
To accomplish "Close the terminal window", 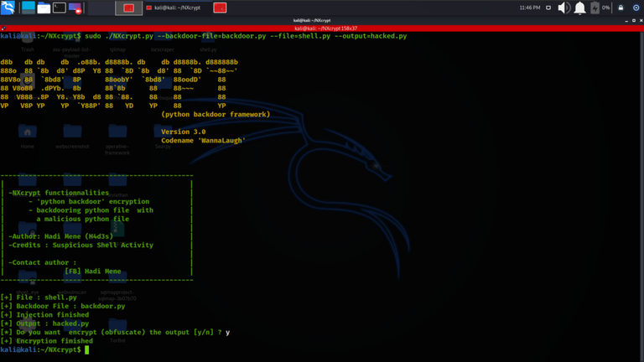I will click(641, 20).
